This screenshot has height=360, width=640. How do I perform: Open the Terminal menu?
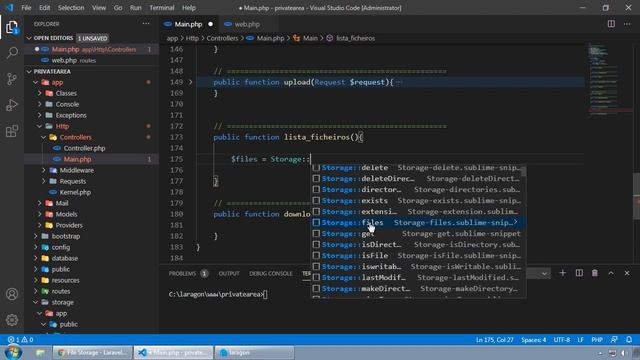click(162, 8)
